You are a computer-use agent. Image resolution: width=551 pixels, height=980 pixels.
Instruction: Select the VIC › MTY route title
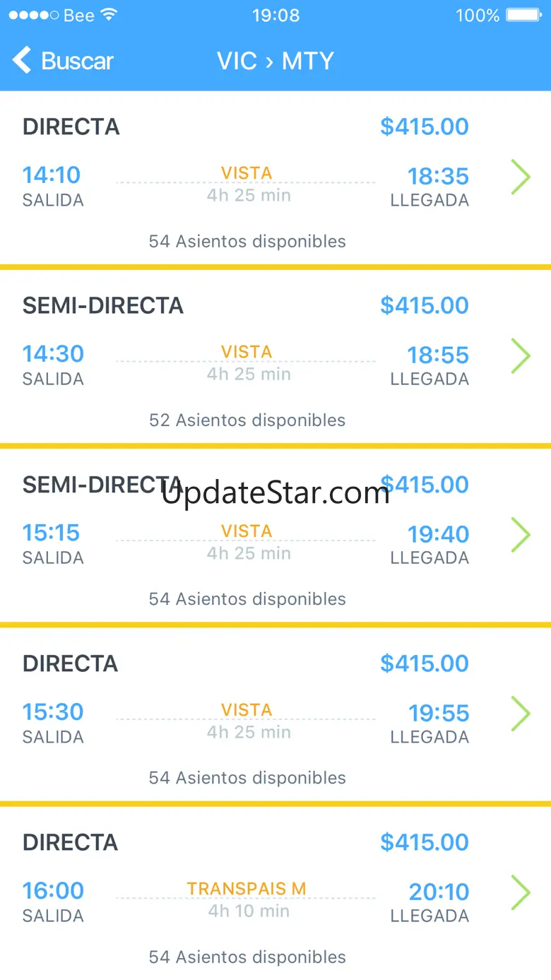275,61
